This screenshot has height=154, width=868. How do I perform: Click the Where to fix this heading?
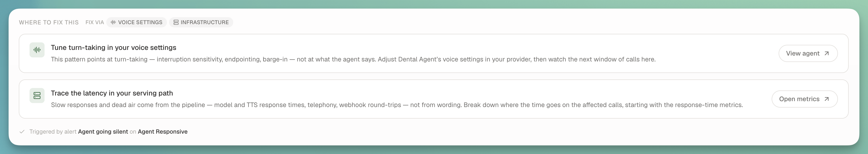49,22
